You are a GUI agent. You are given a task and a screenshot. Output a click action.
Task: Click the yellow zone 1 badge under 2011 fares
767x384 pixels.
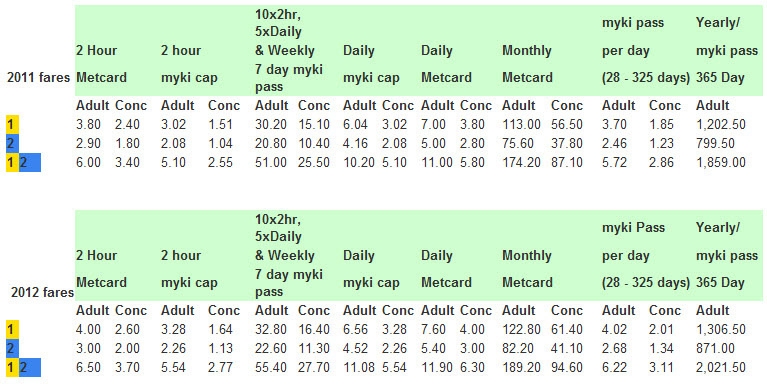[x=12, y=125]
